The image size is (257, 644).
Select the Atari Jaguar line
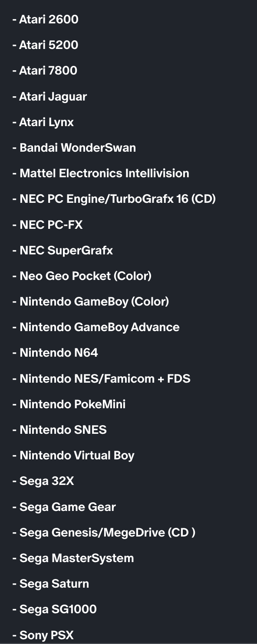click(x=49, y=97)
